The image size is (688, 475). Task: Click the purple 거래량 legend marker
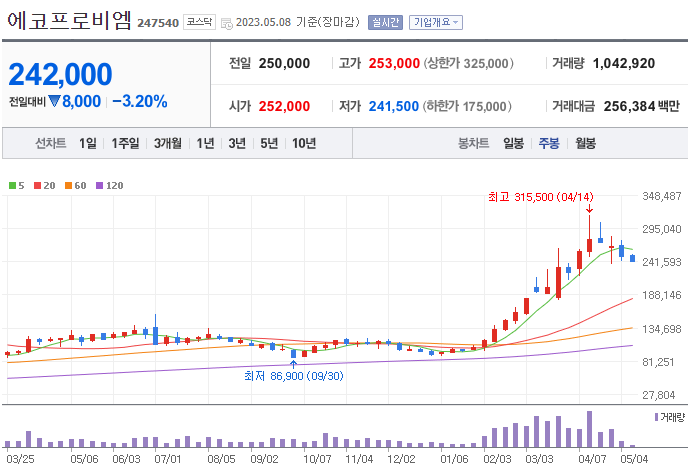tap(656, 417)
